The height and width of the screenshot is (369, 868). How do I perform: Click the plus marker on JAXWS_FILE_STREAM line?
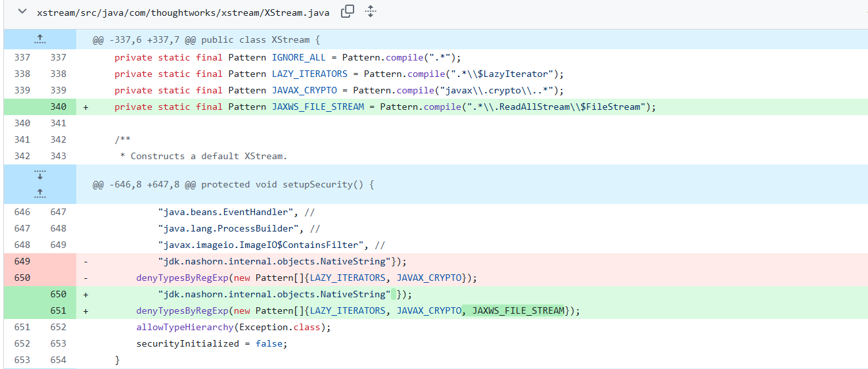point(85,107)
